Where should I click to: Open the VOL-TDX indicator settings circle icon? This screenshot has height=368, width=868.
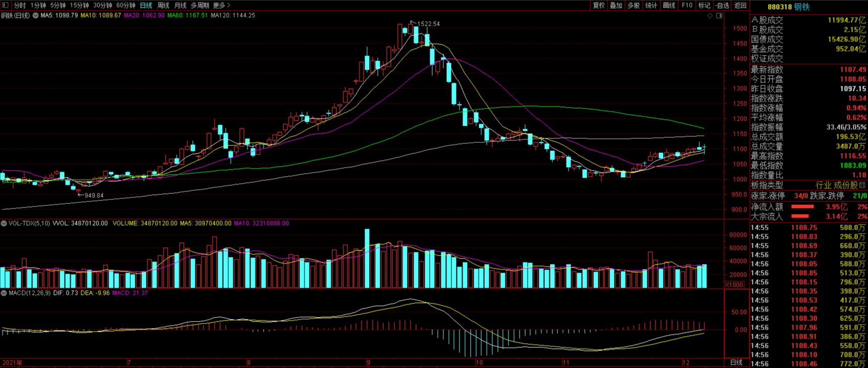point(4,223)
